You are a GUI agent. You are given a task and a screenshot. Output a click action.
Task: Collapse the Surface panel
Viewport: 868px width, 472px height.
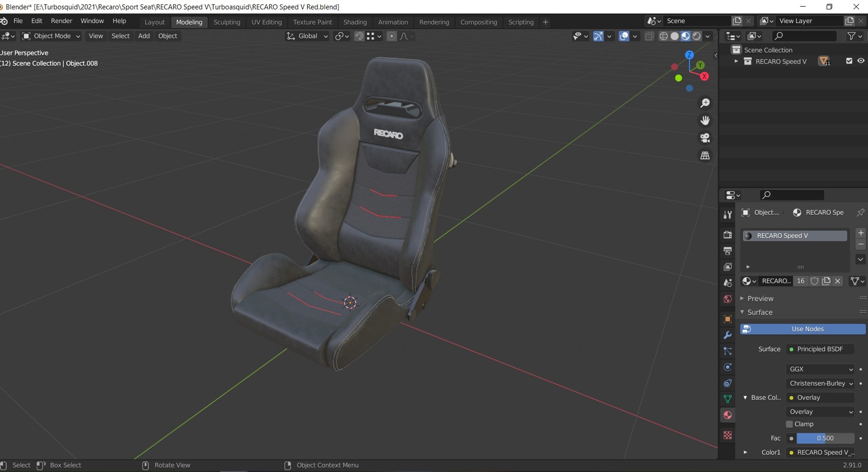759,312
